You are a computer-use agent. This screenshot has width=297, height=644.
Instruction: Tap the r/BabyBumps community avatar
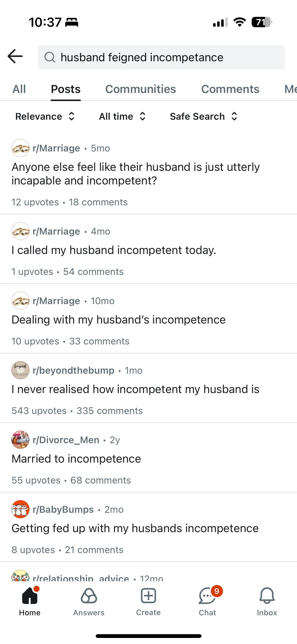(x=20, y=509)
